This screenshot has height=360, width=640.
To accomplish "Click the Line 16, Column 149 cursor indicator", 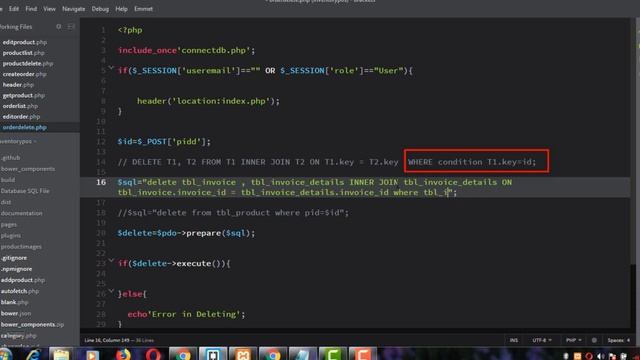I will coord(108,340).
